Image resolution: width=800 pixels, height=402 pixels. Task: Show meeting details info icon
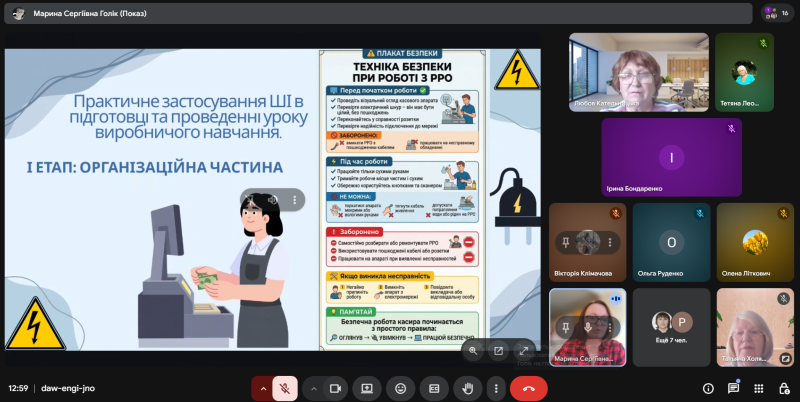pyautogui.click(x=708, y=389)
